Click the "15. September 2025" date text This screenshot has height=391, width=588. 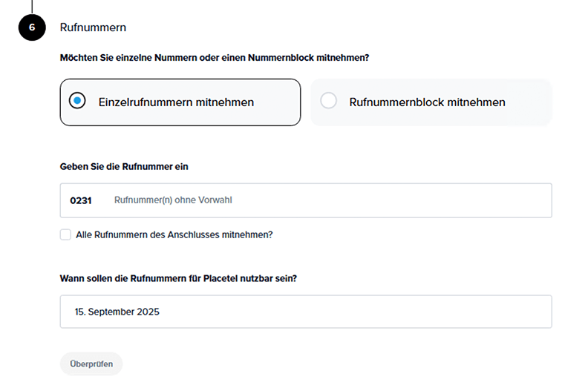coord(117,312)
